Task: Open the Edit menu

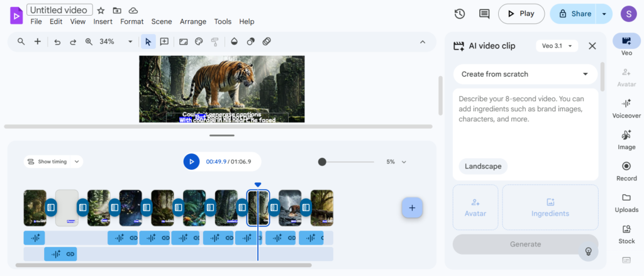Action: click(x=56, y=22)
